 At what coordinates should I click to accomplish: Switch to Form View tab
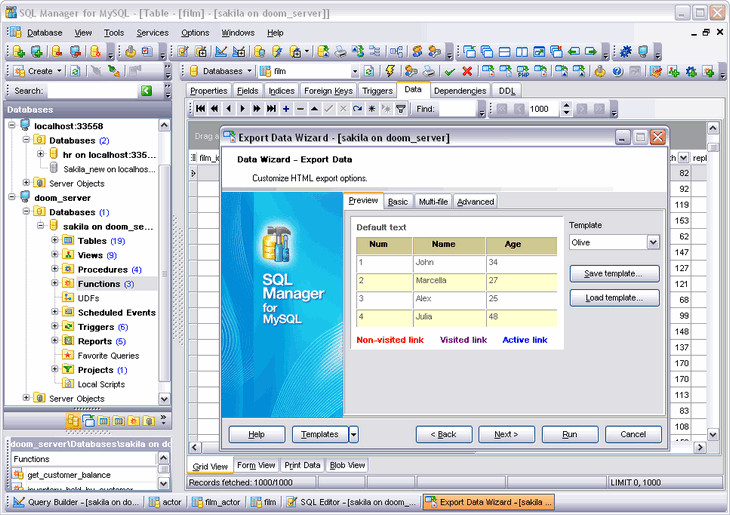tap(256, 465)
